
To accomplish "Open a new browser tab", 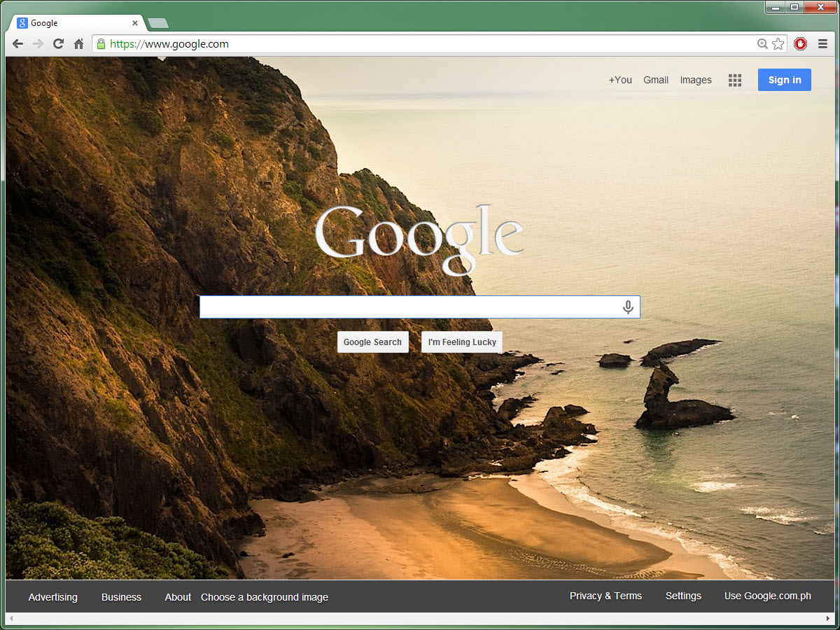I will [157, 22].
